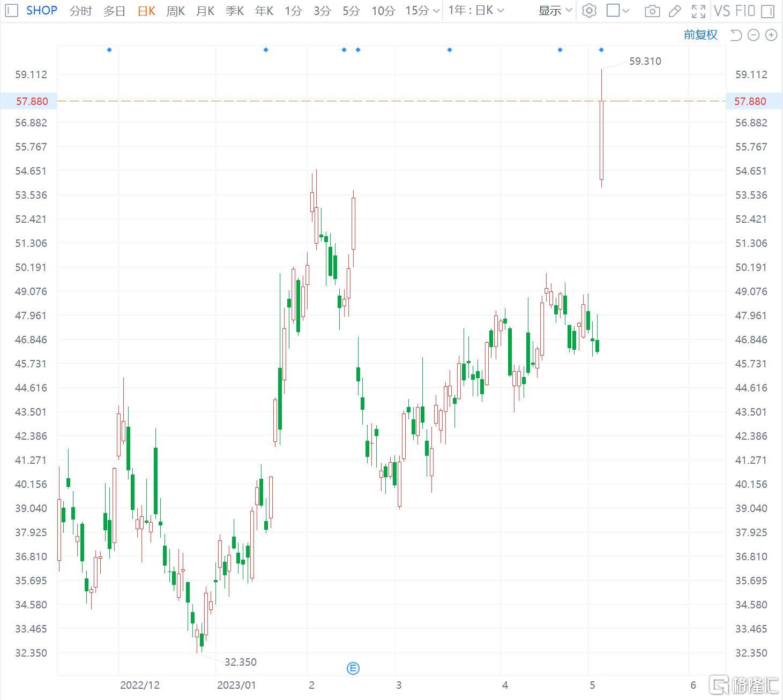
Task: Click the event dot above the May price spike
Action: point(601,50)
